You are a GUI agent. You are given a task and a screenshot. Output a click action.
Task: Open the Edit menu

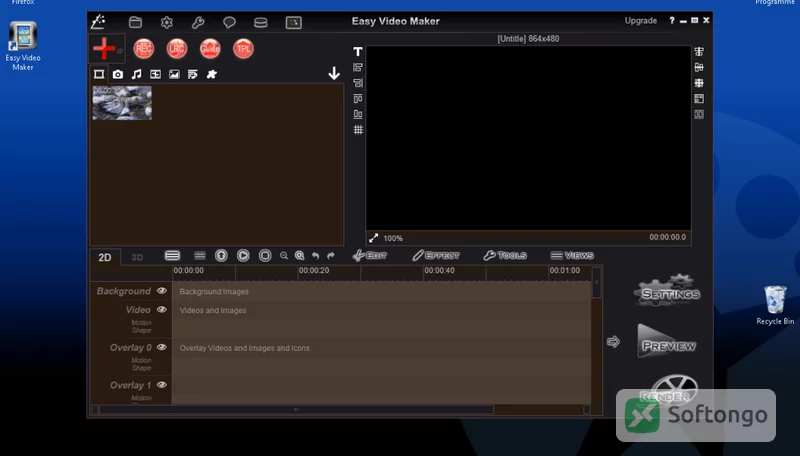click(370, 255)
